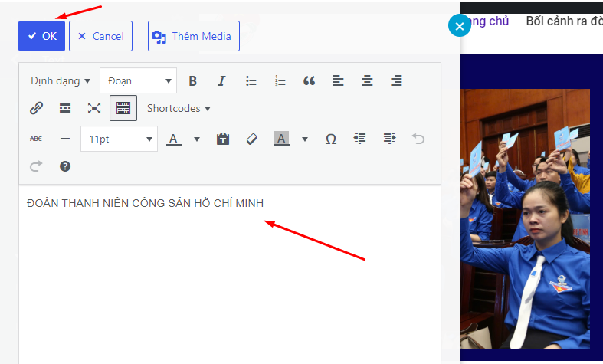The height and width of the screenshot is (364, 603).
Task: Insert Read More tag icon
Action: pyautogui.click(x=65, y=108)
